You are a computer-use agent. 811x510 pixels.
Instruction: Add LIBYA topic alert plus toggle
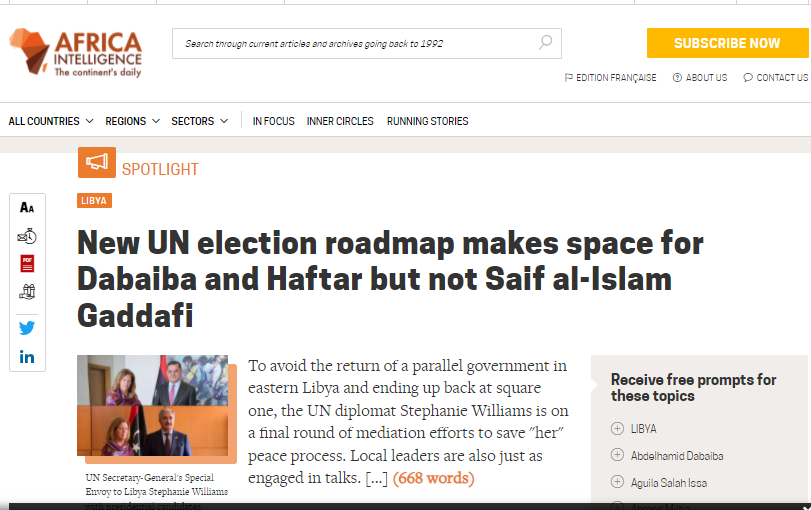pos(617,428)
